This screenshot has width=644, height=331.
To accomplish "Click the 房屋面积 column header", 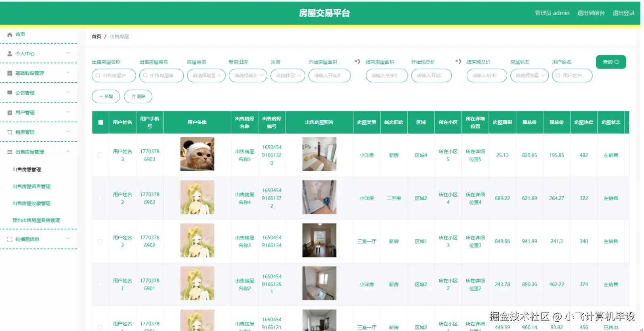I will coord(502,122).
